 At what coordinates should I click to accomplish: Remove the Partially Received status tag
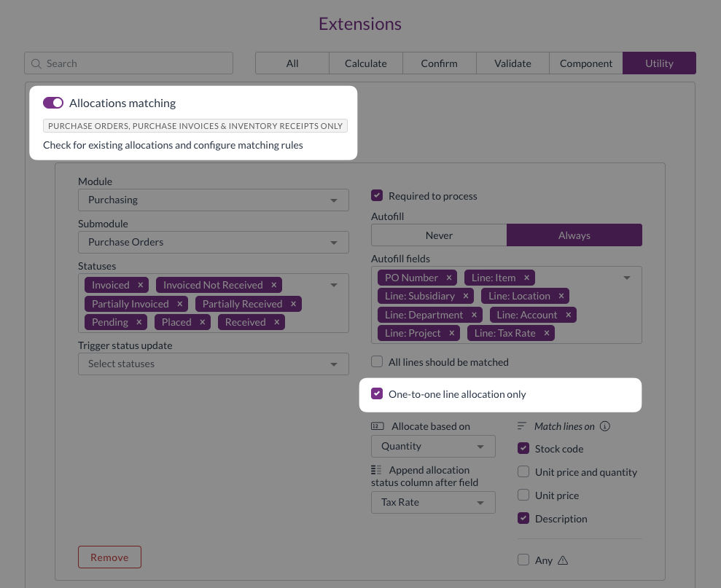pyautogui.click(x=293, y=304)
